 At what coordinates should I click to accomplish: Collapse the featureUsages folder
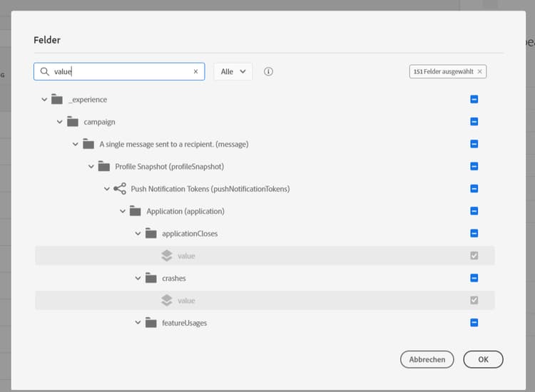point(138,323)
